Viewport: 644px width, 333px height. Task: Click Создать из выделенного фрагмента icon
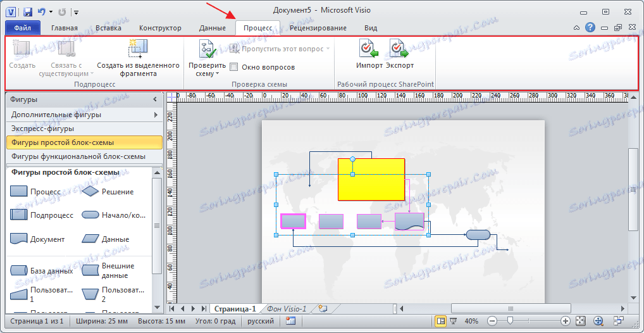[138, 49]
